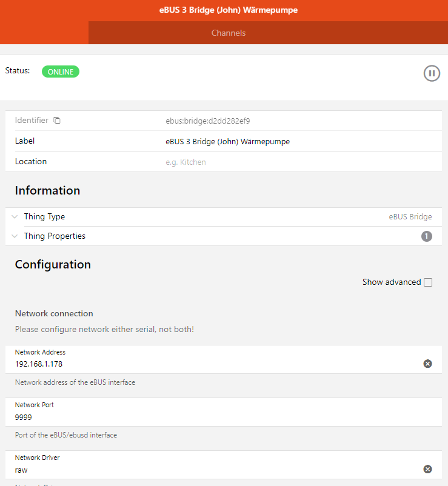This screenshot has height=486, width=448.
Task: Click the ONLINE status badge
Action: click(x=61, y=72)
